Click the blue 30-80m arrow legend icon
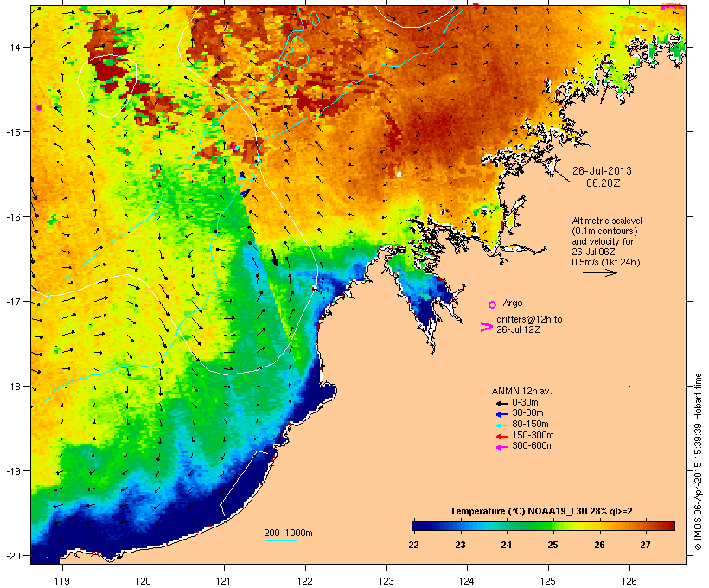This screenshot has height=588, width=709. (501, 414)
